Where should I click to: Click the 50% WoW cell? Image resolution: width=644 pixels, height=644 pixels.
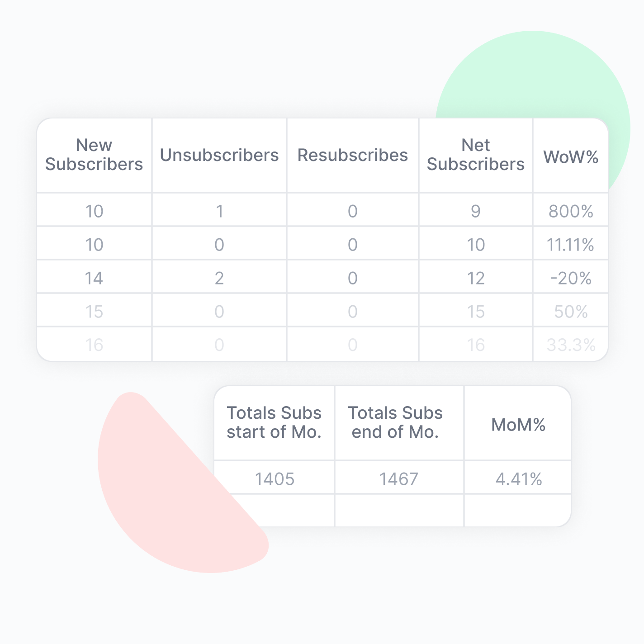pyautogui.click(x=571, y=312)
